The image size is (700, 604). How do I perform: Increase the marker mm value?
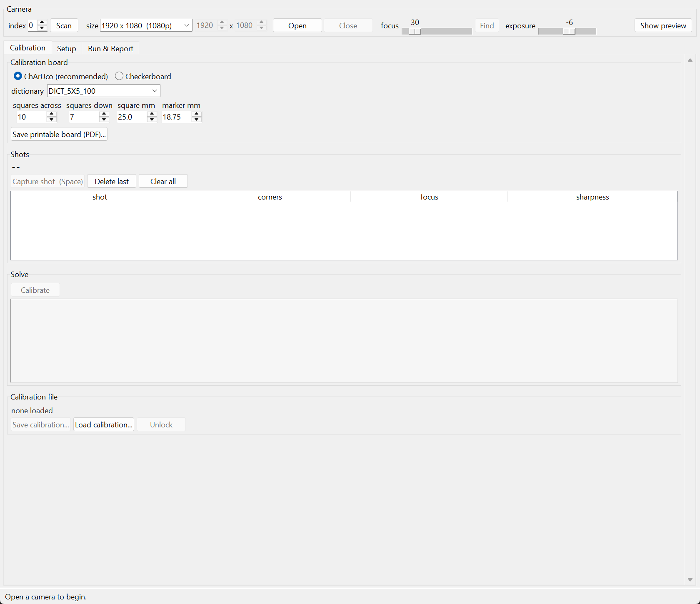click(x=197, y=114)
